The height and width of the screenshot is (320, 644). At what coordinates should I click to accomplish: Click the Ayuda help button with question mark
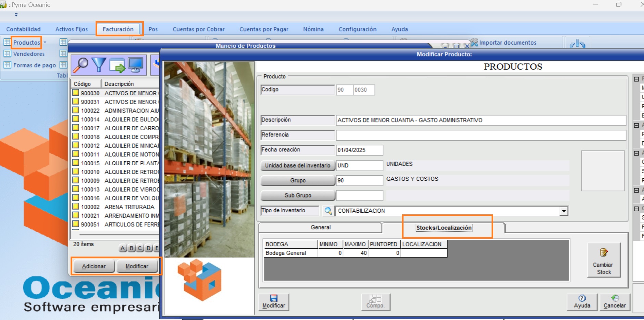click(x=582, y=302)
